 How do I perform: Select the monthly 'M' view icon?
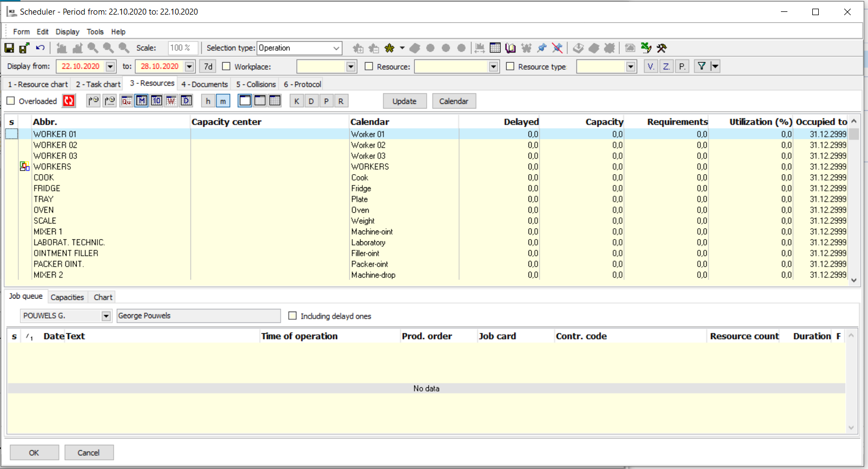tap(142, 101)
